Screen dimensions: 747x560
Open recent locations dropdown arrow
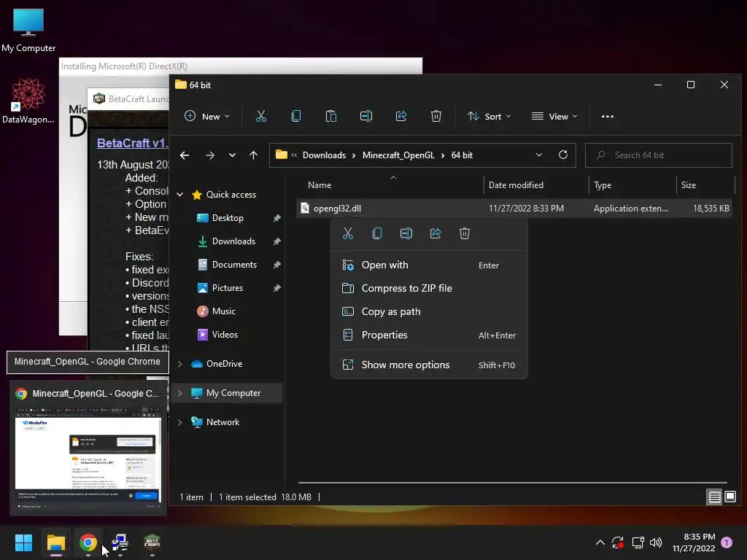point(232,155)
